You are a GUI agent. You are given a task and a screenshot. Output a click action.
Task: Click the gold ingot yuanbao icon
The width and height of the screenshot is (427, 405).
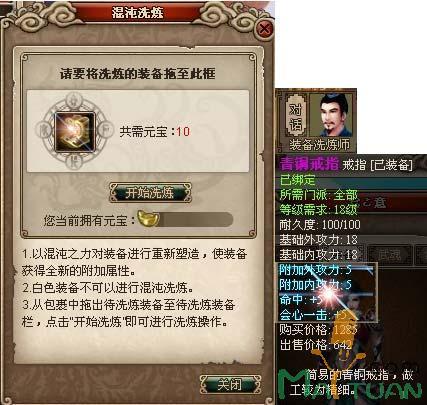pyautogui.click(x=148, y=219)
